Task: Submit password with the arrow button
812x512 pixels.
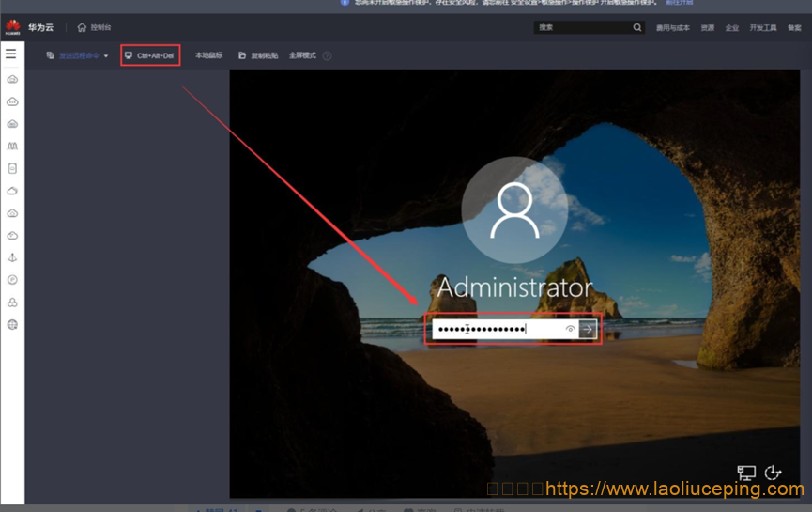Action: pos(588,329)
